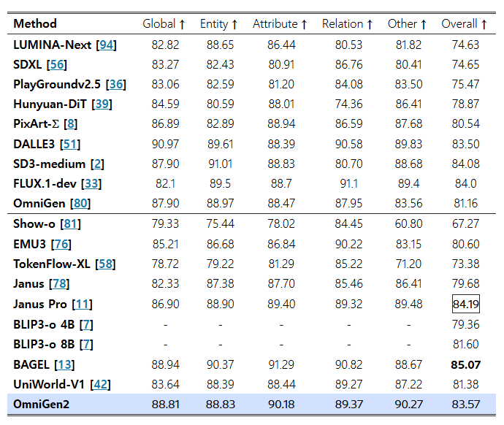Open citation link 76 beside EMU3

coord(61,244)
